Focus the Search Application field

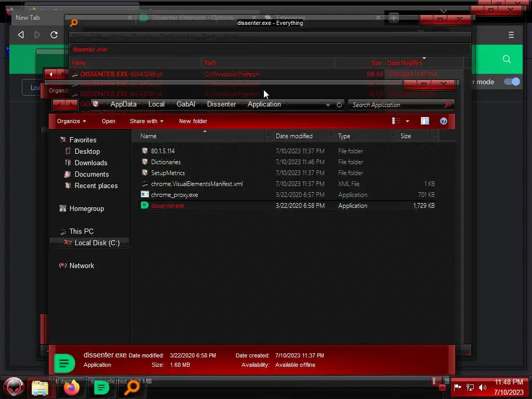click(397, 105)
